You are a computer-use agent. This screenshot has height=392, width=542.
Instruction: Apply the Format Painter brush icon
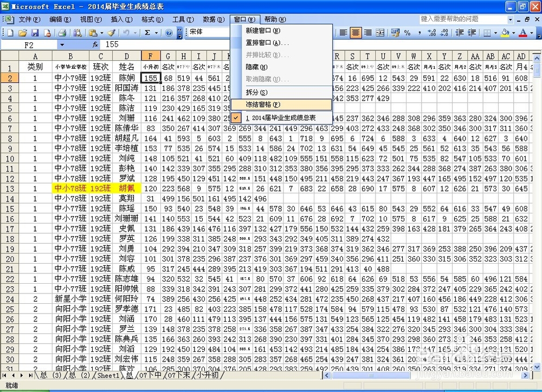tap(111, 32)
